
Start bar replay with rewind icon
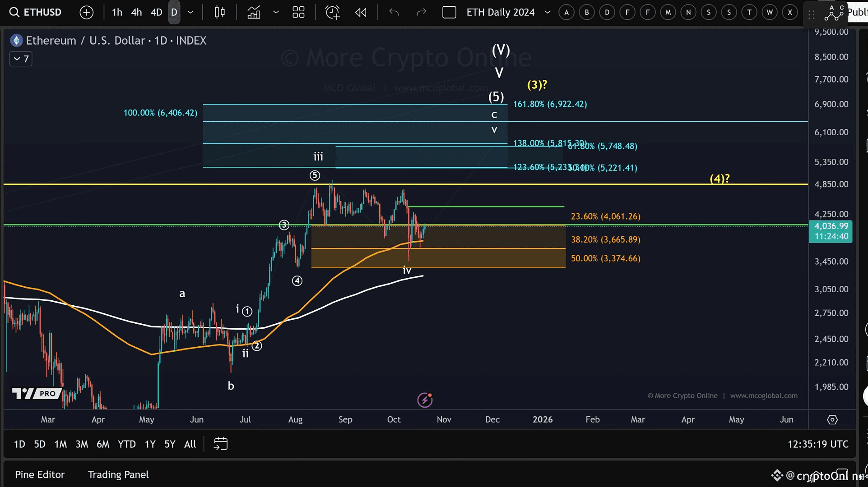pyautogui.click(x=361, y=12)
